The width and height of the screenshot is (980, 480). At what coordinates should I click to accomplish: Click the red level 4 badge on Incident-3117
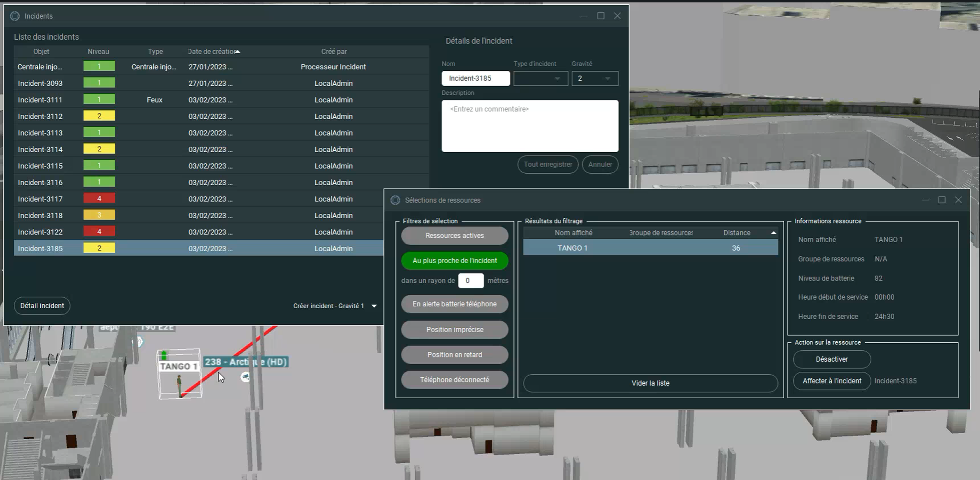[99, 198]
